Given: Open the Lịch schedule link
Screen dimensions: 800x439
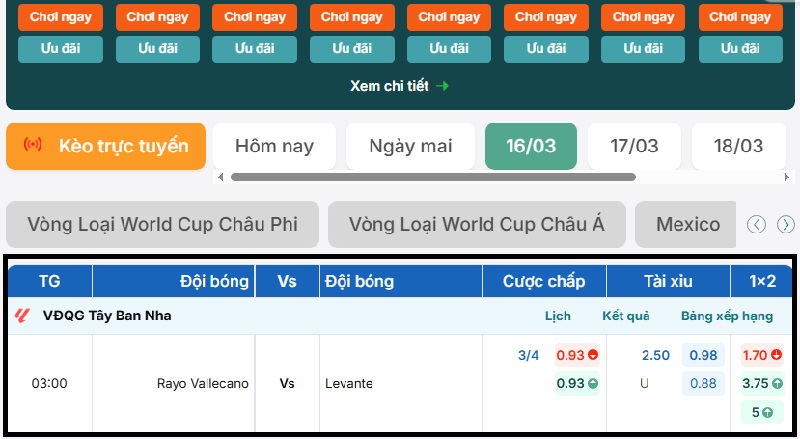Looking at the screenshot, I should (558, 316).
